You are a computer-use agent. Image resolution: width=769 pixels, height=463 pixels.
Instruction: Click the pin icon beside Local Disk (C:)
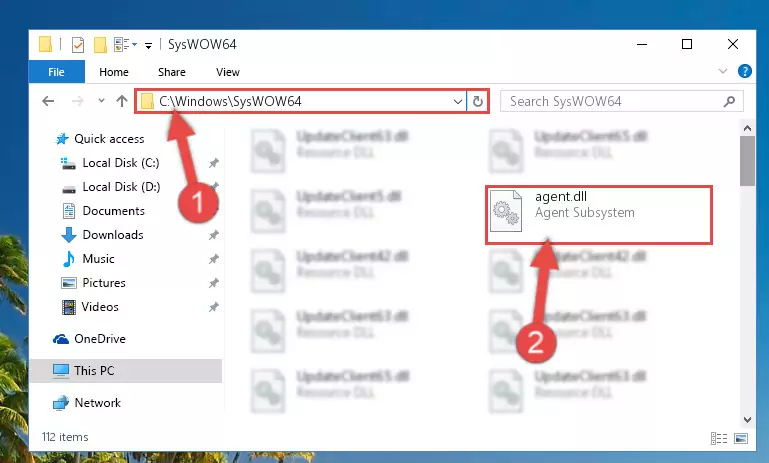point(213,163)
